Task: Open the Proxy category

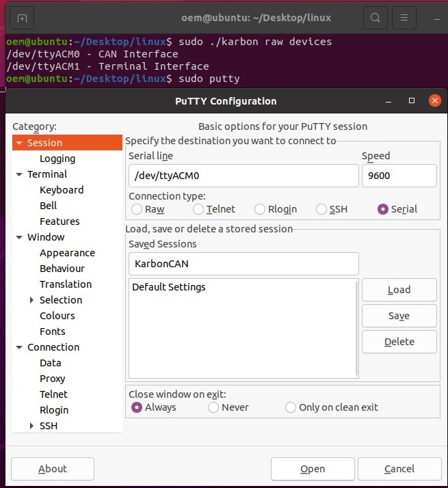Action: click(53, 379)
